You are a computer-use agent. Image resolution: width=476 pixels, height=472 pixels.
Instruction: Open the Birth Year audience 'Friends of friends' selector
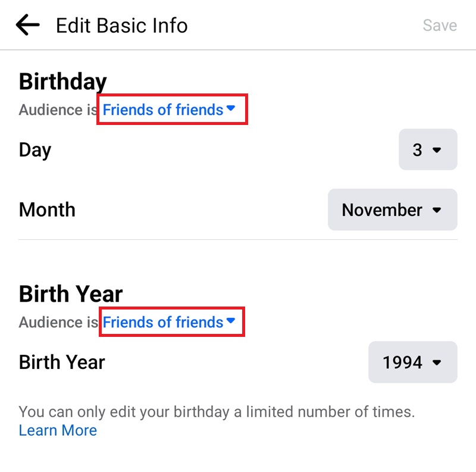[163, 322]
